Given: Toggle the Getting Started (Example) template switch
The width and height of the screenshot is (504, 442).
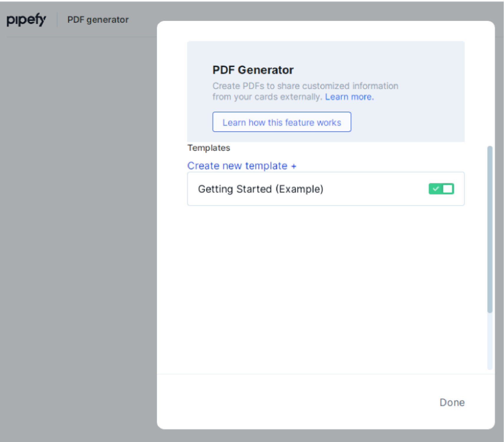Looking at the screenshot, I should (441, 189).
